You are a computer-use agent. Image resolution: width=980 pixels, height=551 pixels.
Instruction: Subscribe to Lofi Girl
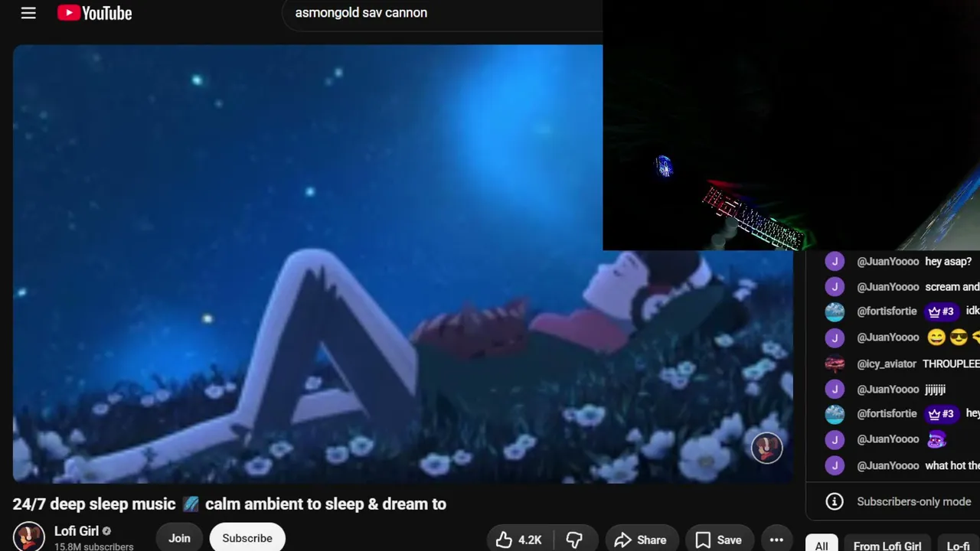pos(247,538)
